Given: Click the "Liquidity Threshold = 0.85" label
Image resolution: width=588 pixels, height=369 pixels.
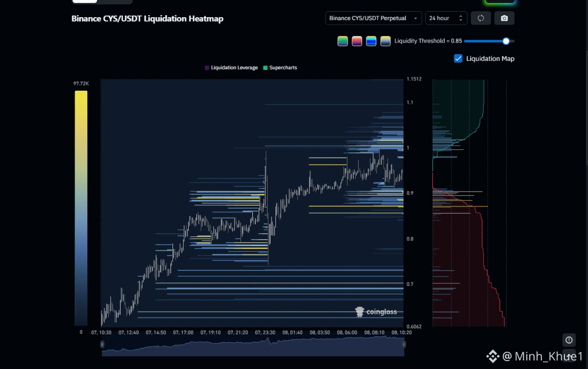Looking at the screenshot, I should click(x=428, y=41).
